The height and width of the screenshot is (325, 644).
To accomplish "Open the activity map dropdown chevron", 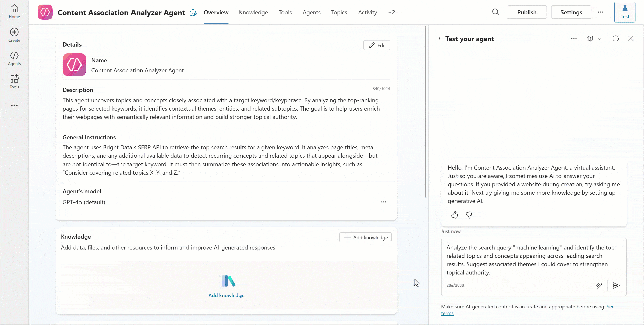I will coord(599,39).
